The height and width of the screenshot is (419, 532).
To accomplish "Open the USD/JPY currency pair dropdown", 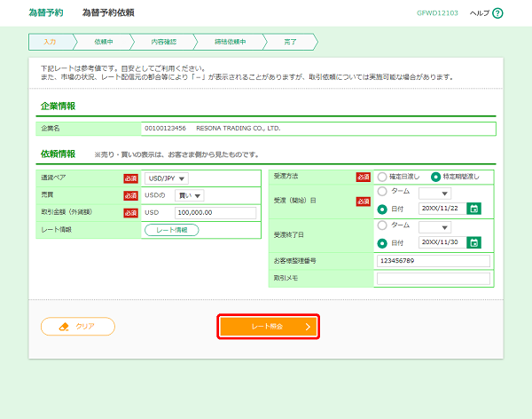I will pos(167,178).
